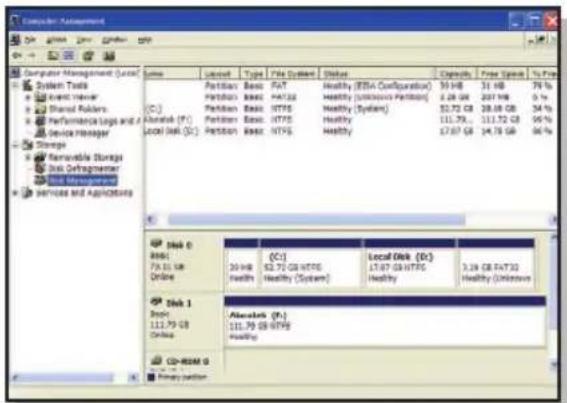The width and height of the screenshot is (567, 403).
Task: Expand the Performance Logs and Alerts node
Action: click(x=28, y=121)
